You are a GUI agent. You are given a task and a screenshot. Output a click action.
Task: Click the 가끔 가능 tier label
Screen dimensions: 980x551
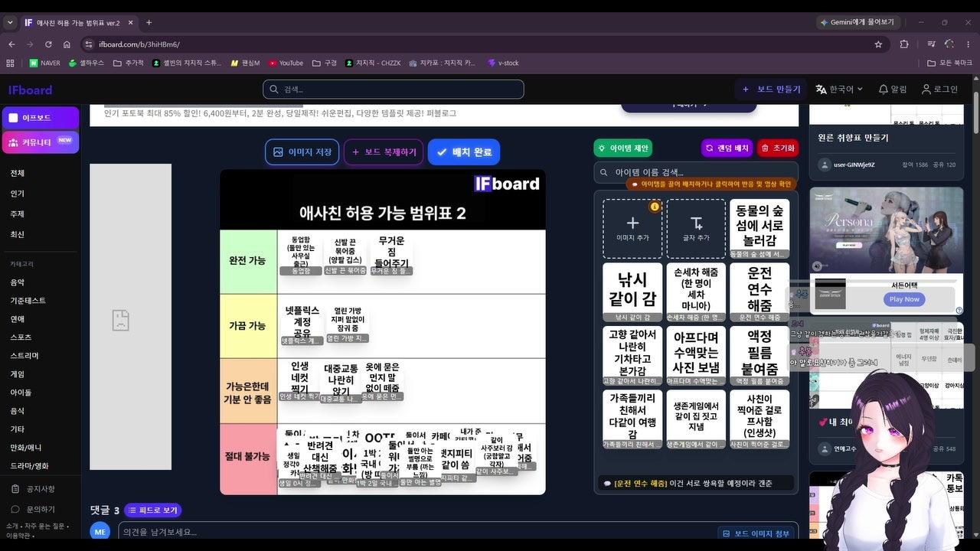point(248,326)
